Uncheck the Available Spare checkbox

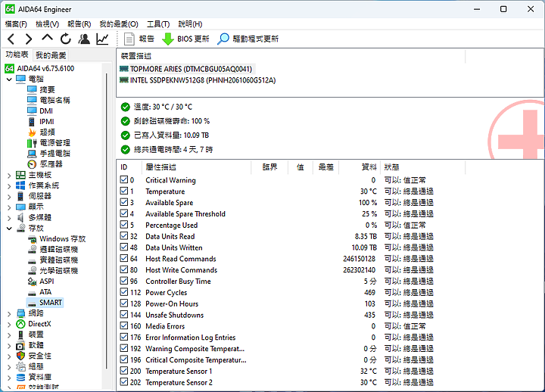(x=123, y=202)
